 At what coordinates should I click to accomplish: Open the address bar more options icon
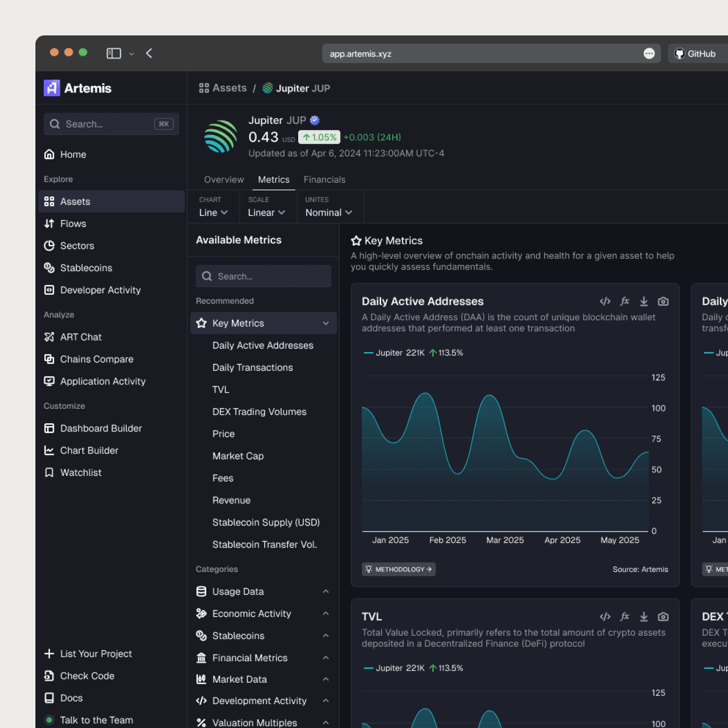point(649,54)
